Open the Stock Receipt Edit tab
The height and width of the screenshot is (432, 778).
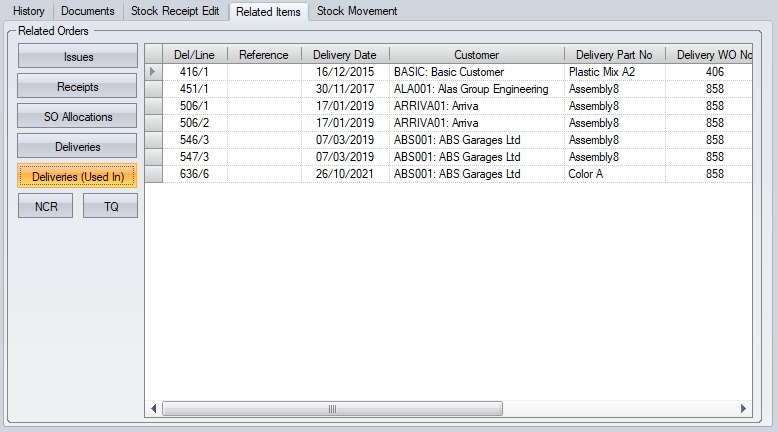coord(176,11)
